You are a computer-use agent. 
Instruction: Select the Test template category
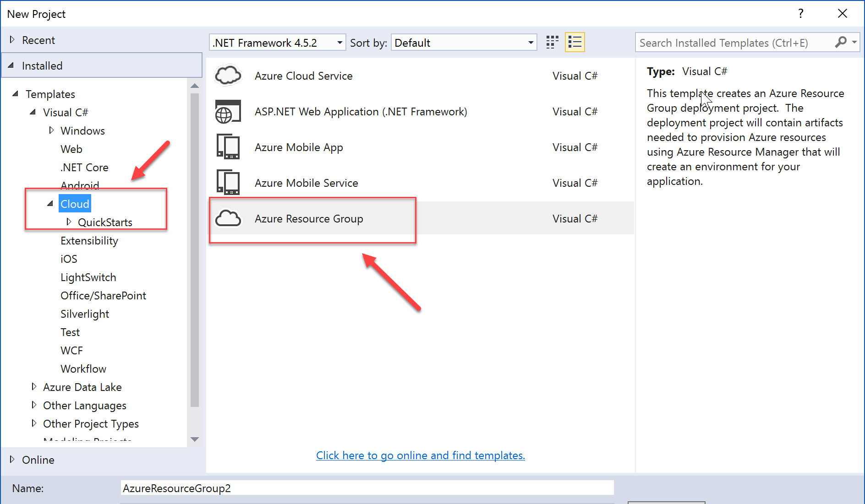tap(70, 332)
